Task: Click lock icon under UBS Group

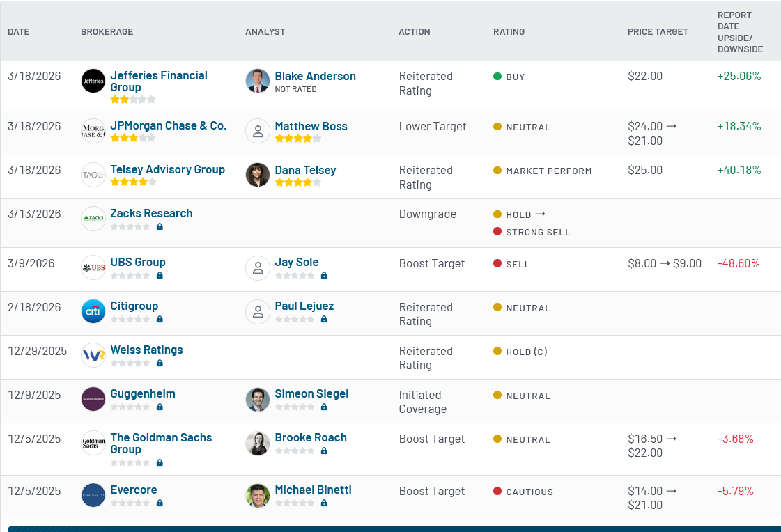Action: tap(160, 275)
